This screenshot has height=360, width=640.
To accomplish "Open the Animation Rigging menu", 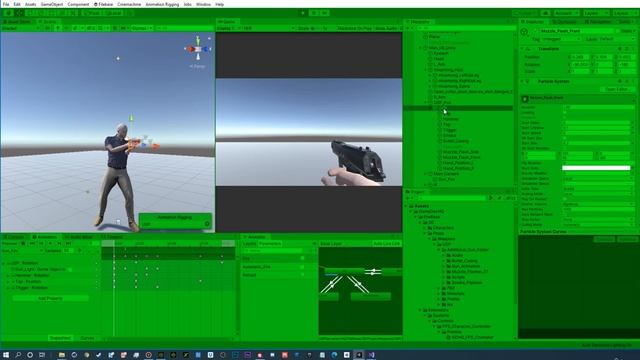I will tap(162, 4).
